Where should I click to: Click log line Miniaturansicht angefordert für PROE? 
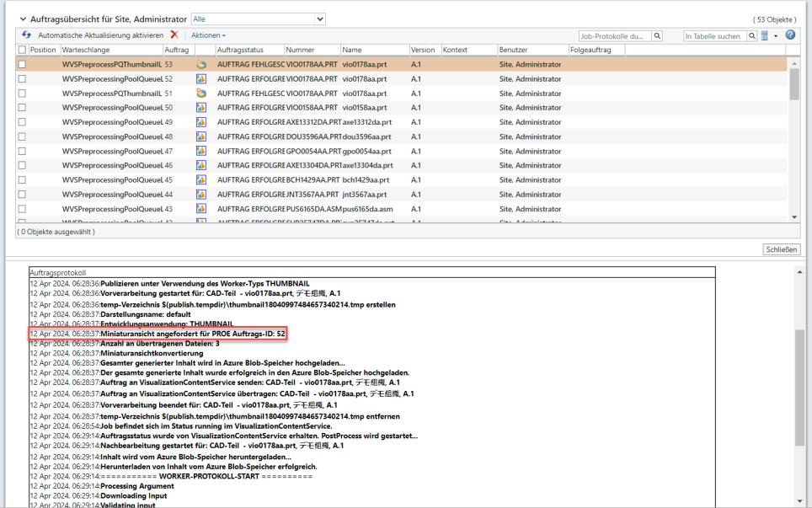(158, 334)
